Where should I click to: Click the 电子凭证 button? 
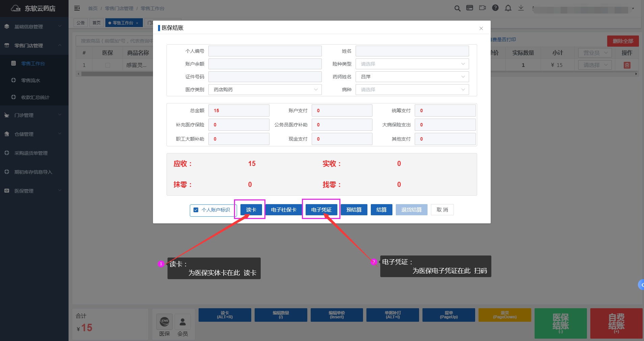321,210
